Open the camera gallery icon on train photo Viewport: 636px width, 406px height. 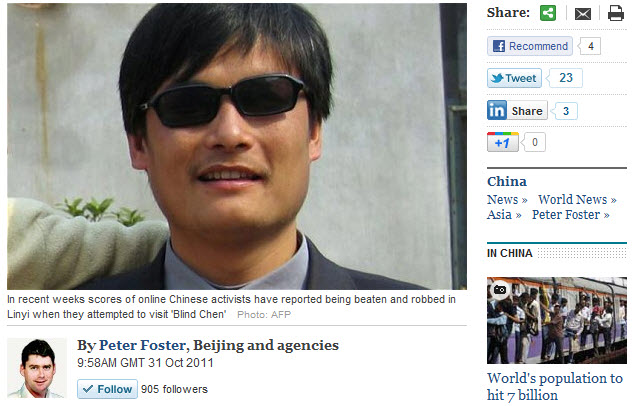point(500,290)
